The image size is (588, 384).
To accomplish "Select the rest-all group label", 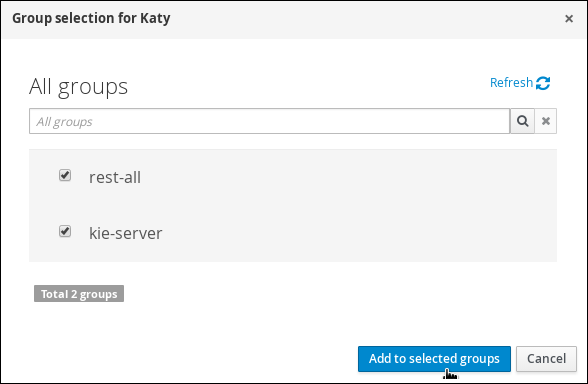I will [115, 177].
